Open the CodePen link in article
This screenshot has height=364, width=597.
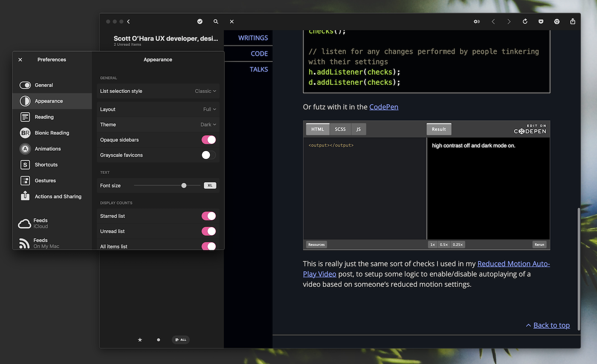coord(384,107)
